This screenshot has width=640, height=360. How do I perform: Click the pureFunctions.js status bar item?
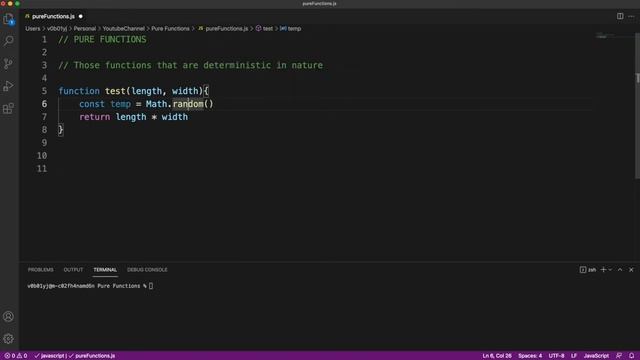[92, 356]
